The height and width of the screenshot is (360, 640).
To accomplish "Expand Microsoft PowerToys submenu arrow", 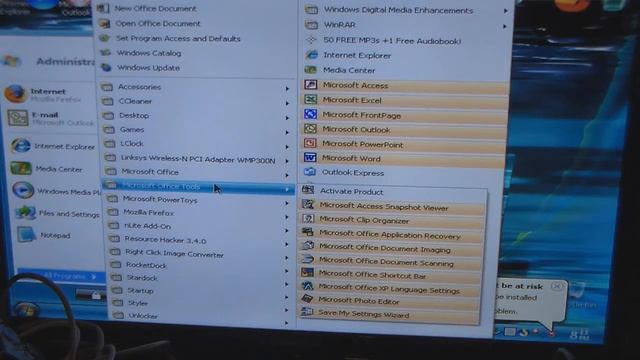I will pos(287,203).
